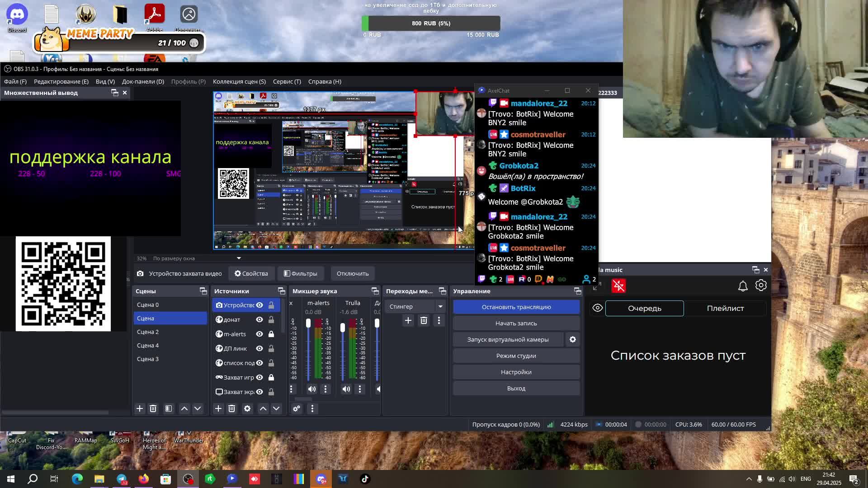Open the m-alerts channel three-dot options menu

pyautogui.click(x=325, y=389)
